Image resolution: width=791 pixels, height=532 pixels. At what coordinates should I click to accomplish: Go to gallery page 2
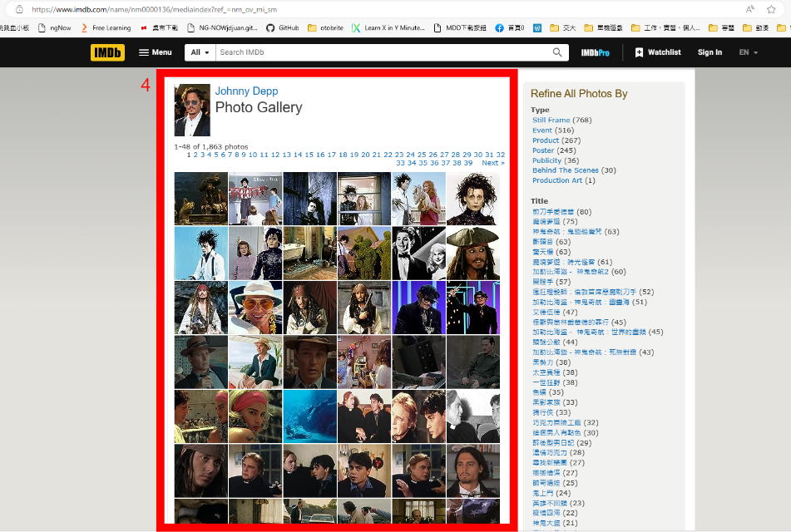click(195, 155)
